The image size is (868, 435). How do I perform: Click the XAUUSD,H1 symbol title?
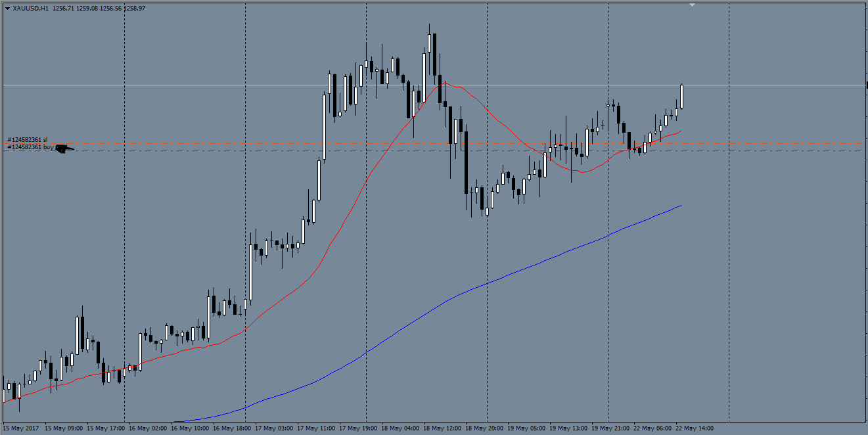30,8
